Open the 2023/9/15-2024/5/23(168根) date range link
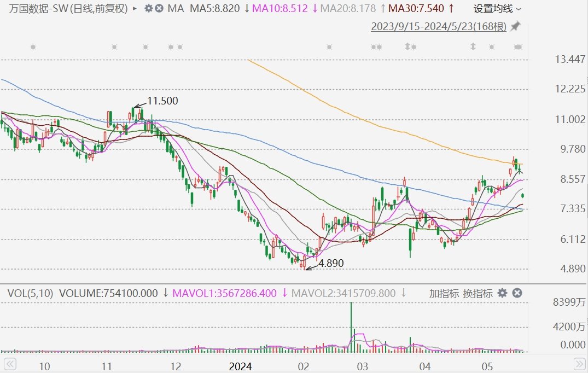 439,27
